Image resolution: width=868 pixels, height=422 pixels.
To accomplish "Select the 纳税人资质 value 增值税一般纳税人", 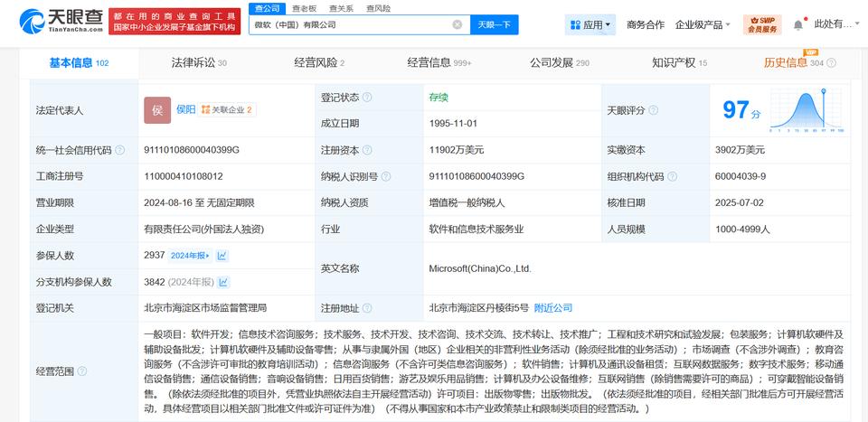I will tap(467, 203).
